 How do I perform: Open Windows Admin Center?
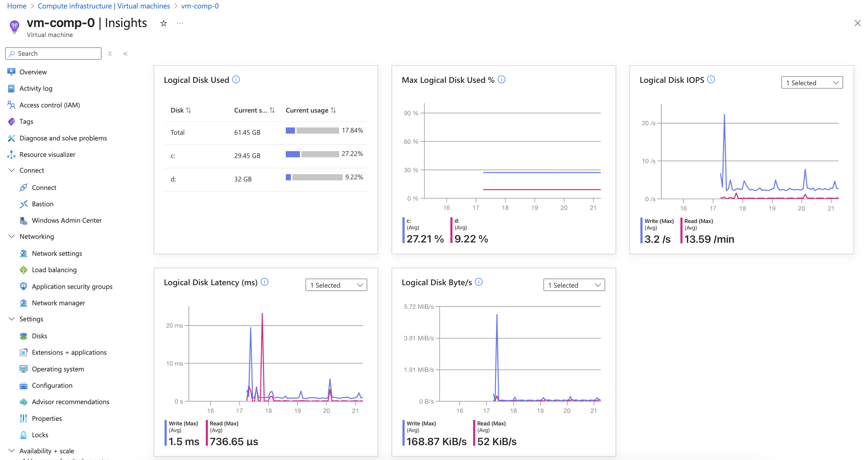pyautogui.click(x=66, y=220)
